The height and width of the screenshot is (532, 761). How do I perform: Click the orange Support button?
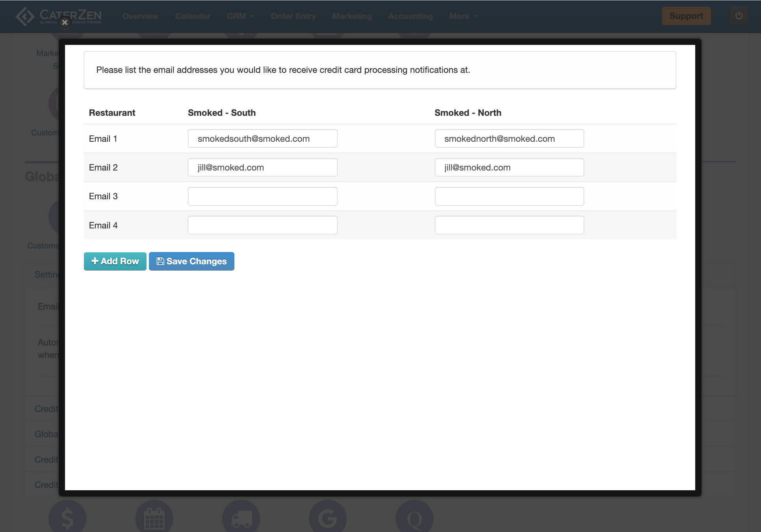686,16
